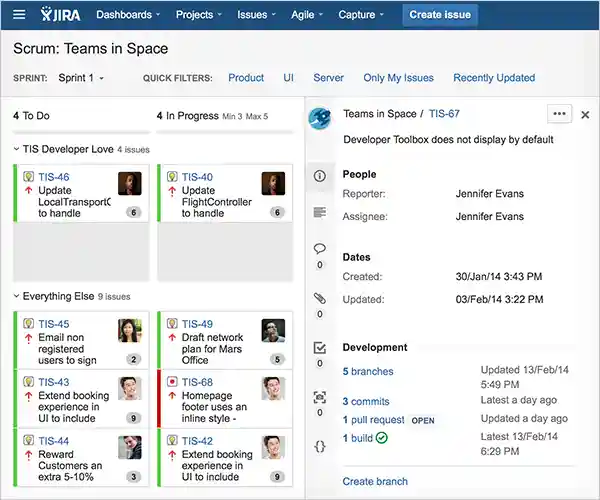The height and width of the screenshot is (500, 600).
Task: Open the Comments speech bubble icon
Action: 320,249
